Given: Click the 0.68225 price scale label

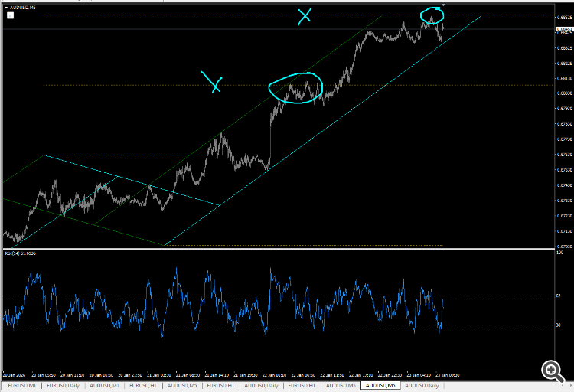Looking at the screenshot, I should [x=565, y=64].
